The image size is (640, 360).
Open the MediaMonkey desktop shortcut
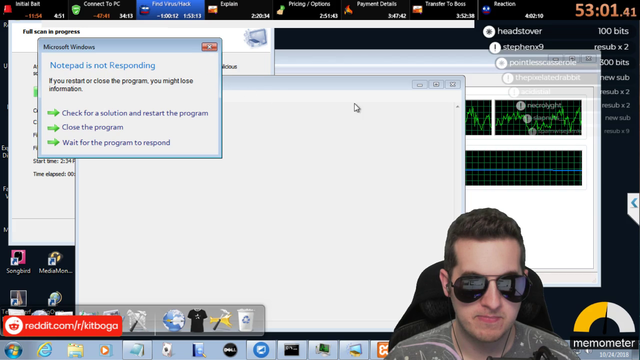click(55, 262)
